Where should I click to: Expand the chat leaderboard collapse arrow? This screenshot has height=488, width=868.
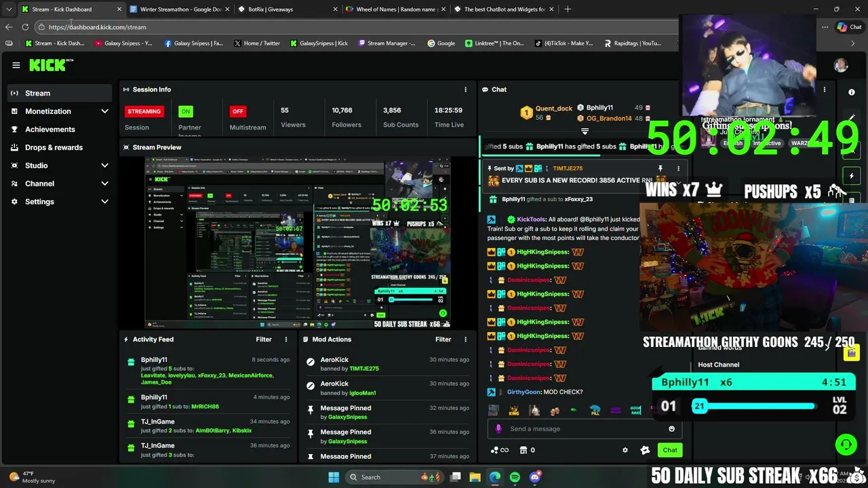[x=585, y=131]
